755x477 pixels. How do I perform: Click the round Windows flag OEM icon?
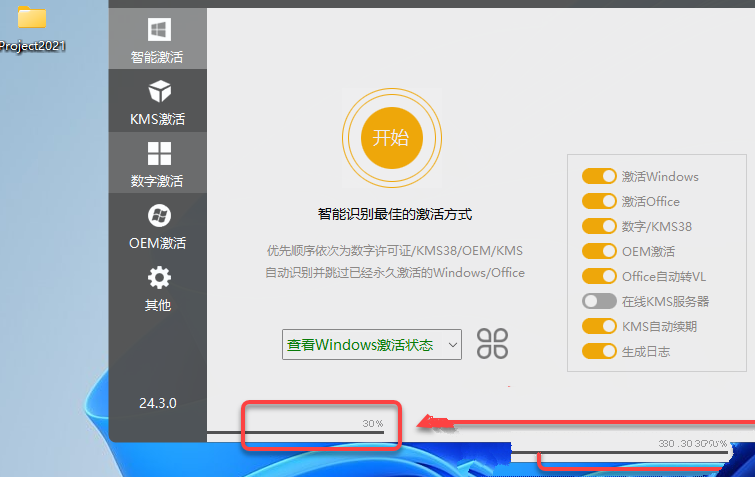coord(159,215)
